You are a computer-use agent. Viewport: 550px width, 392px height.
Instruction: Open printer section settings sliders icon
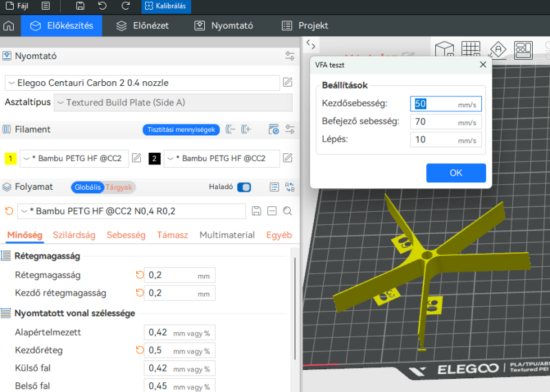[289, 56]
